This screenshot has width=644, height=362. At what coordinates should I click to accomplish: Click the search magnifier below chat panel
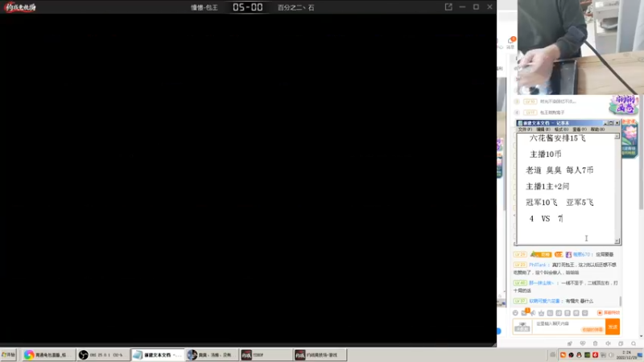coord(634,343)
